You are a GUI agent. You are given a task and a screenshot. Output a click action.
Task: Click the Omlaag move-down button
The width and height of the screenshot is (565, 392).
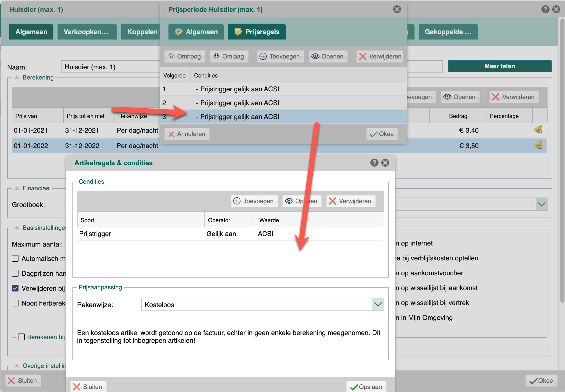pos(229,56)
